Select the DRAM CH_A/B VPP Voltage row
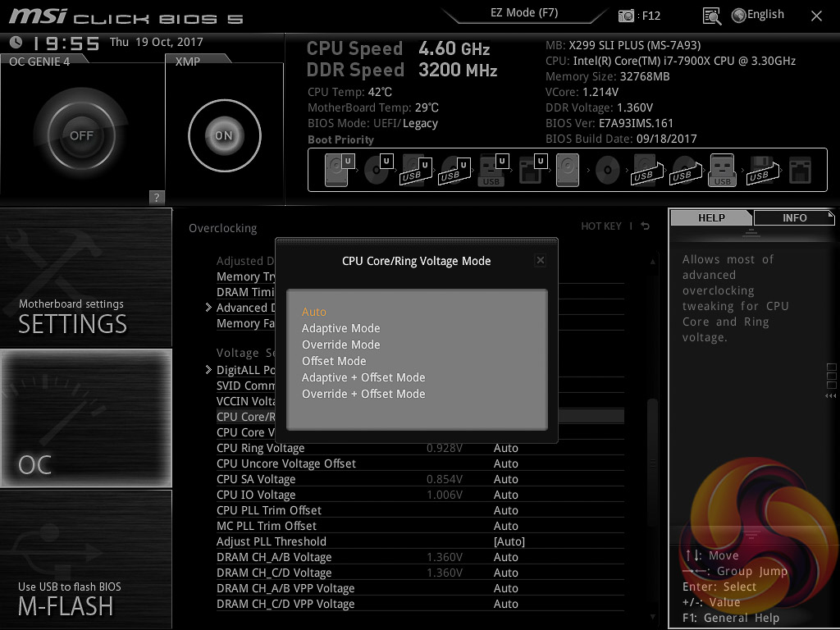The image size is (840, 630). click(420, 587)
